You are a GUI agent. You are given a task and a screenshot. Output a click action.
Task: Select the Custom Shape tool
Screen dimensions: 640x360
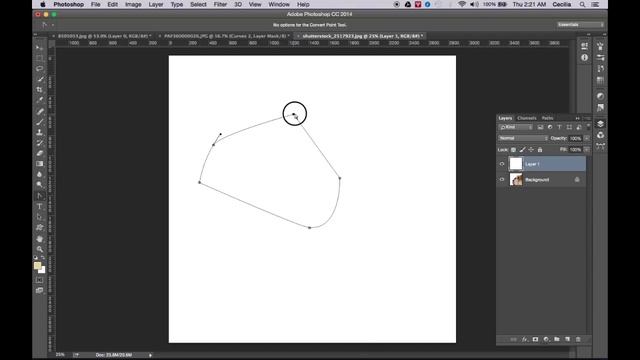pyautogui.click(x=40, y=228)
